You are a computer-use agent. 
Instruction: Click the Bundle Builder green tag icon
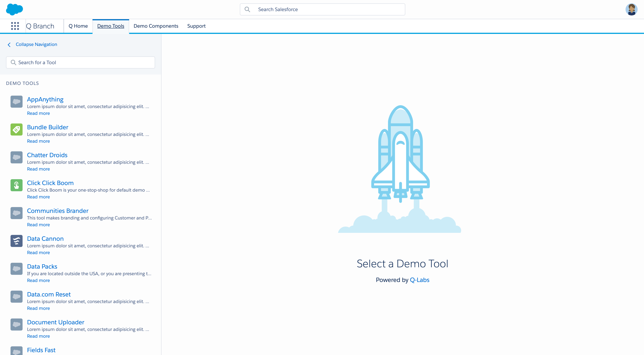coord(17,130)
